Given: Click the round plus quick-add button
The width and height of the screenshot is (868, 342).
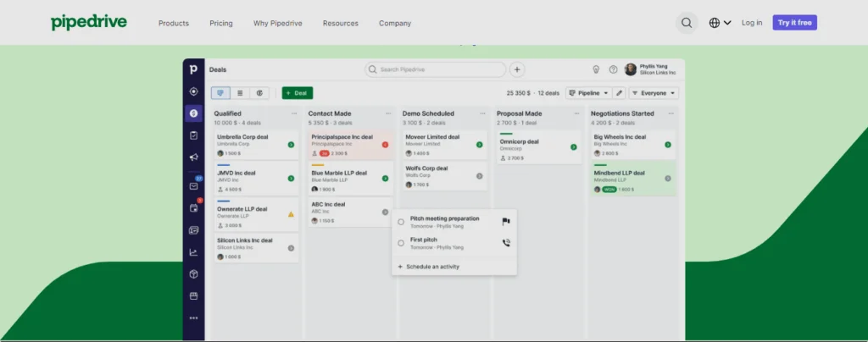Looking at the screenshot, I should point(517,69).
